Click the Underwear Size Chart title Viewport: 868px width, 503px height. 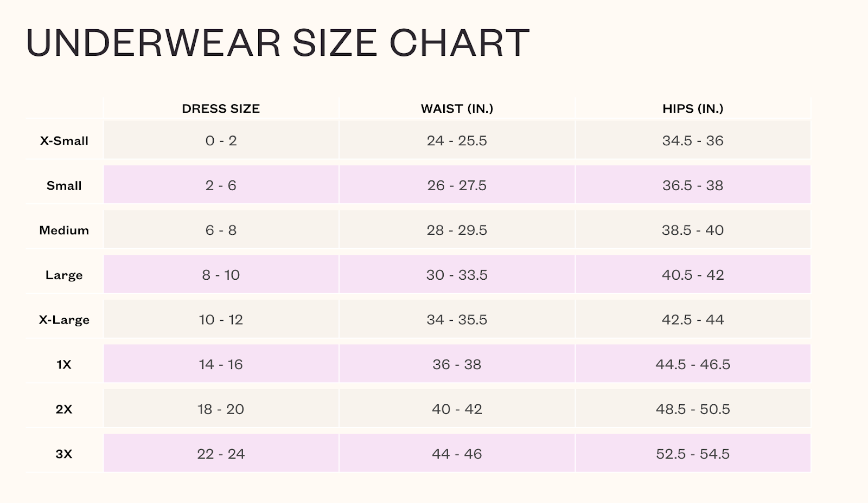277,43
